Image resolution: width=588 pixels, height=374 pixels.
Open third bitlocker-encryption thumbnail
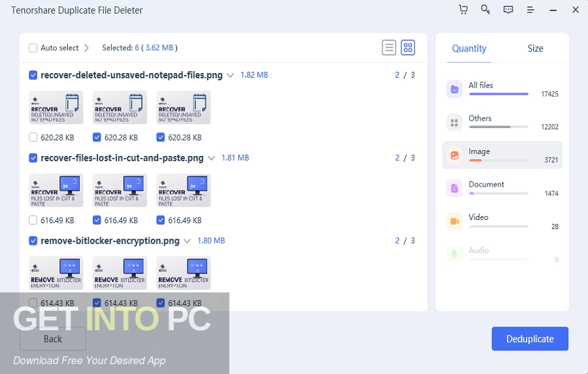click(184, 273)
